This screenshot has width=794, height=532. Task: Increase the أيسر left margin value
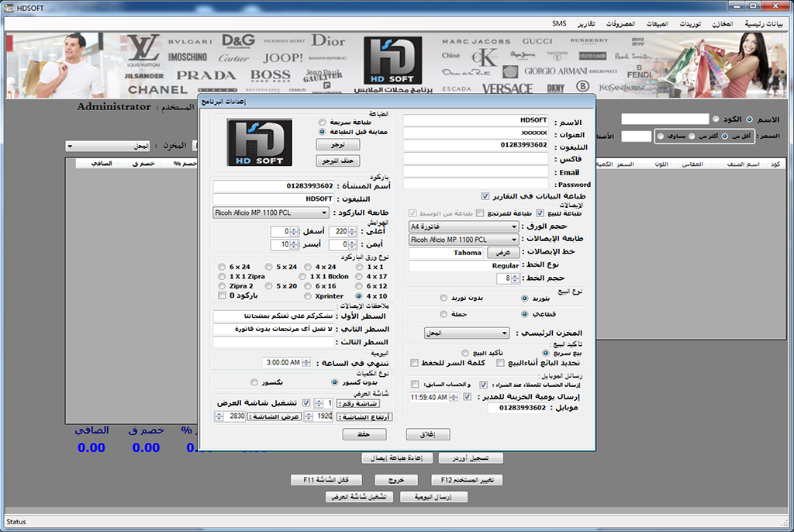click(x=294, y=242)
